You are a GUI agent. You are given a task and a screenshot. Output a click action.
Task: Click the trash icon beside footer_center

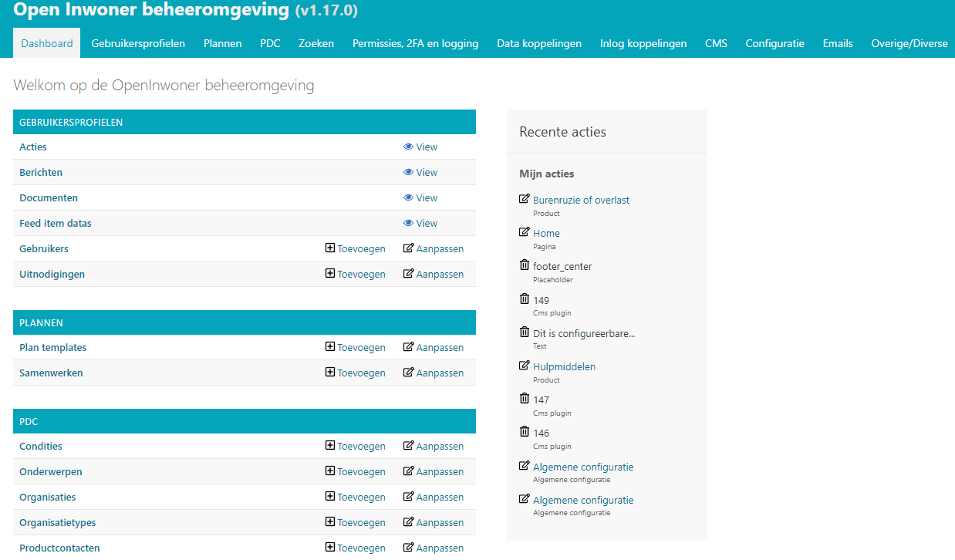525,265
